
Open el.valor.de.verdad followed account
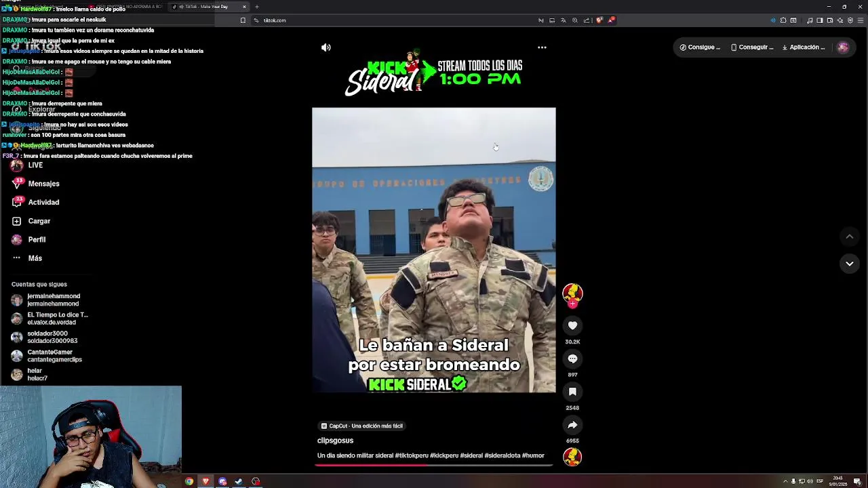point(49,319)
